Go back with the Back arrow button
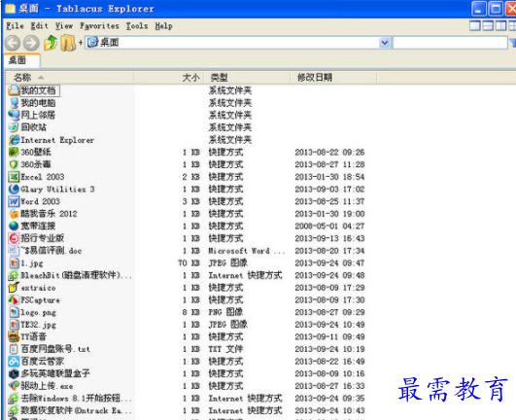Viewport: 516px width, 420px height. [13, 43]
